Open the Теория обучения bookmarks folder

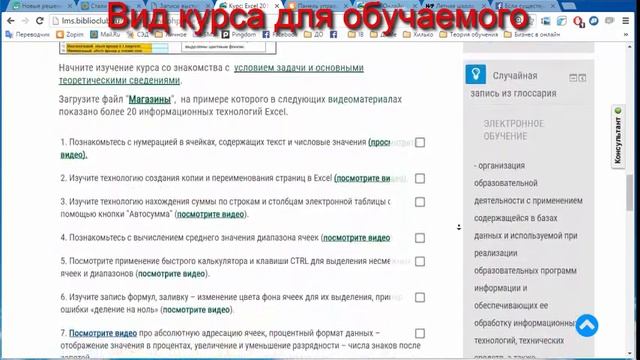click(469, 35)
